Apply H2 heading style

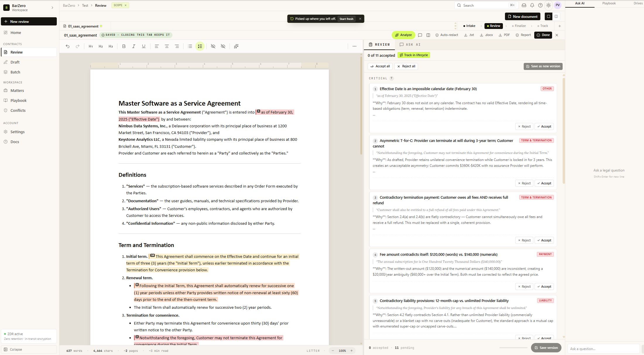[101, 46]
